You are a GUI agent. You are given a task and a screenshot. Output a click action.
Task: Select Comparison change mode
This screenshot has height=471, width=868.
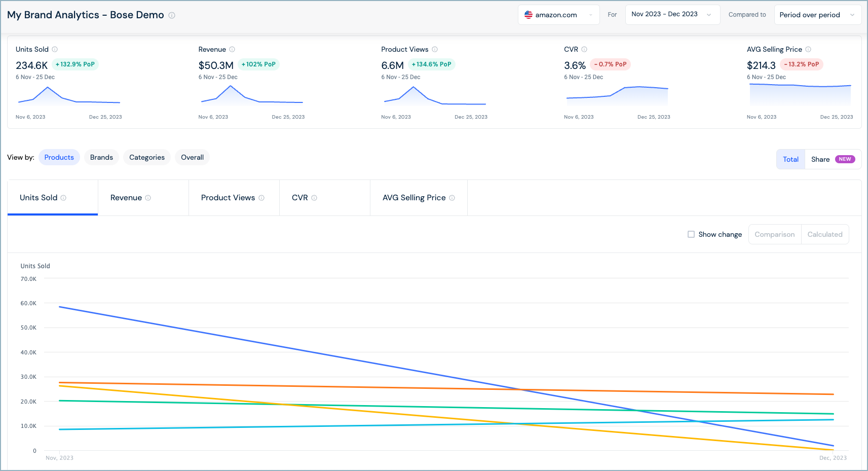click(x=775, y=234)
